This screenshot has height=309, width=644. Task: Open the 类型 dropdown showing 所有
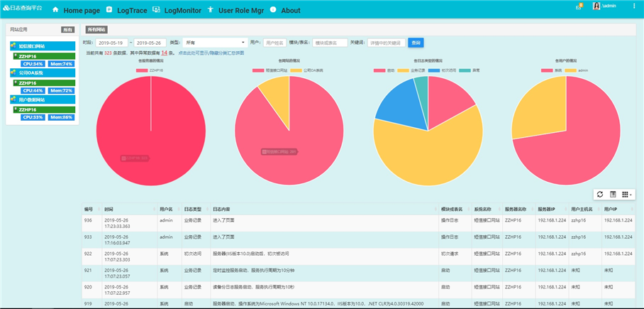[x=215, y=43]
